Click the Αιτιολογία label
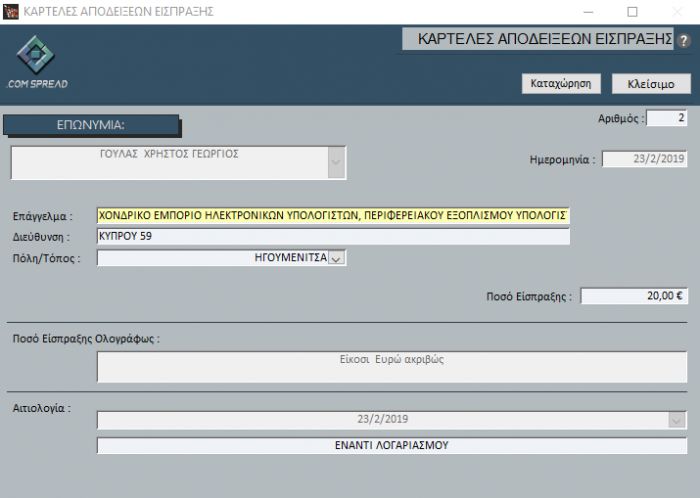 tap(42, 408)
